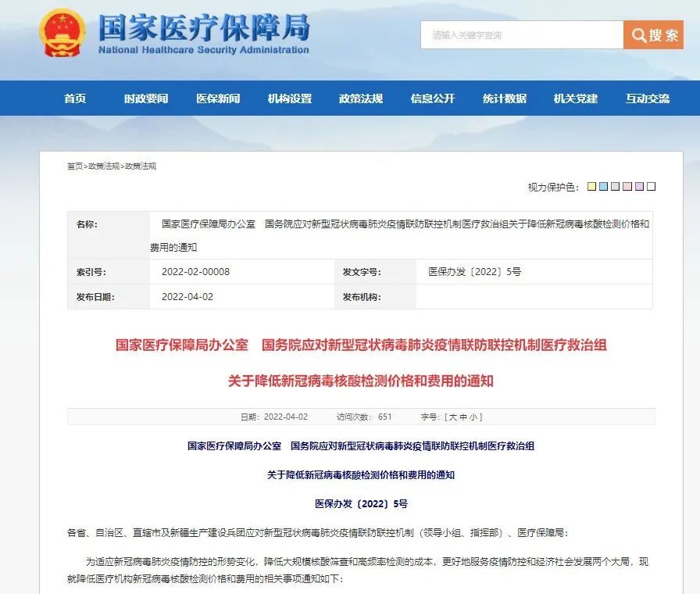Click the 发布日期 value 2022-04-02 in the table
The height and width of the screenshot is (594, 700).
[x=187, y=296]
